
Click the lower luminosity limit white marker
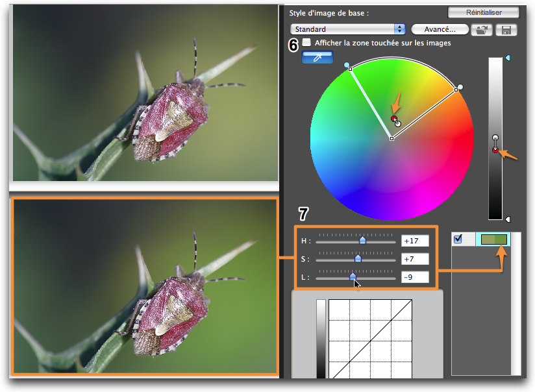tap(508, 219)
